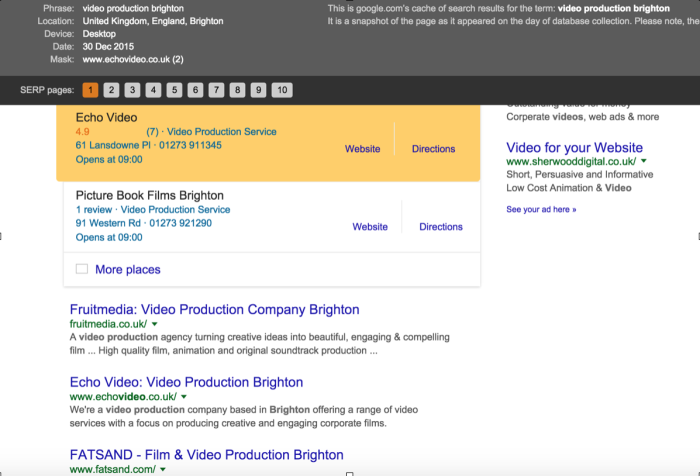Get Directions to Picture Book Films

441,226
